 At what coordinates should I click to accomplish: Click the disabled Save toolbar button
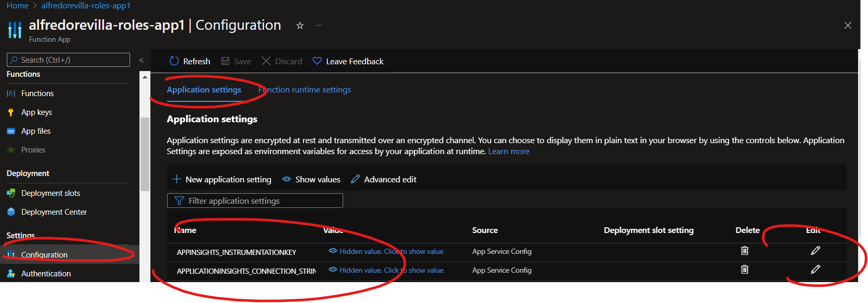236,61
